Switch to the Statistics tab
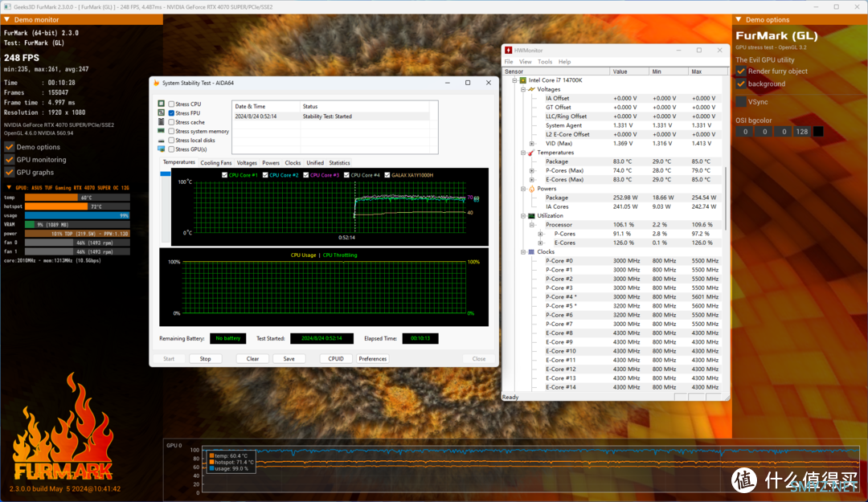 coord(339,163)
